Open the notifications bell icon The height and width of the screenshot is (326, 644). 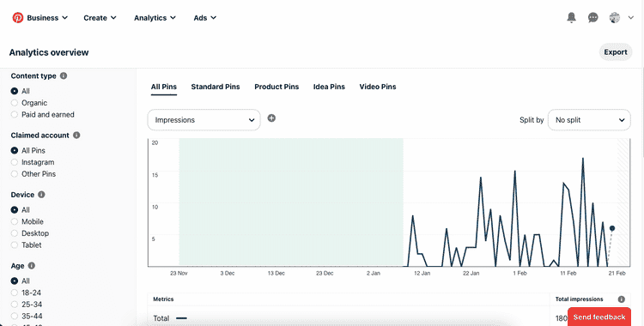[x=571, y=18]
